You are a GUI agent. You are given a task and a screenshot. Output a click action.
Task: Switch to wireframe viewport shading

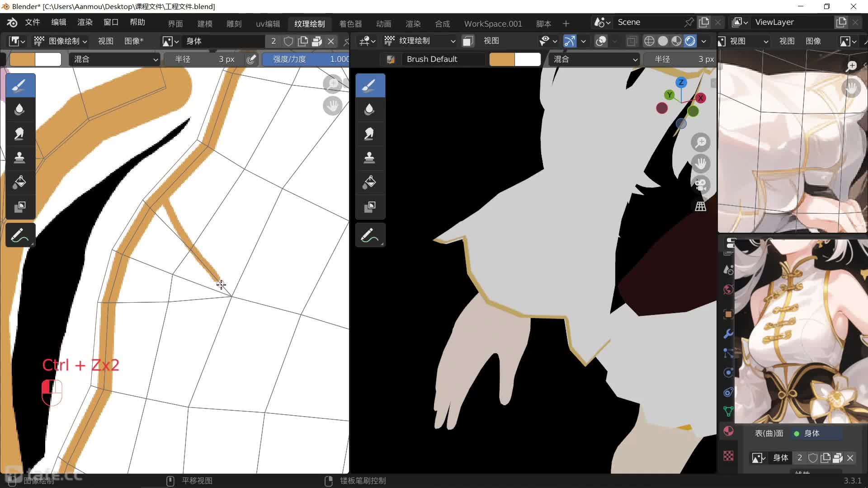point(649,41)
